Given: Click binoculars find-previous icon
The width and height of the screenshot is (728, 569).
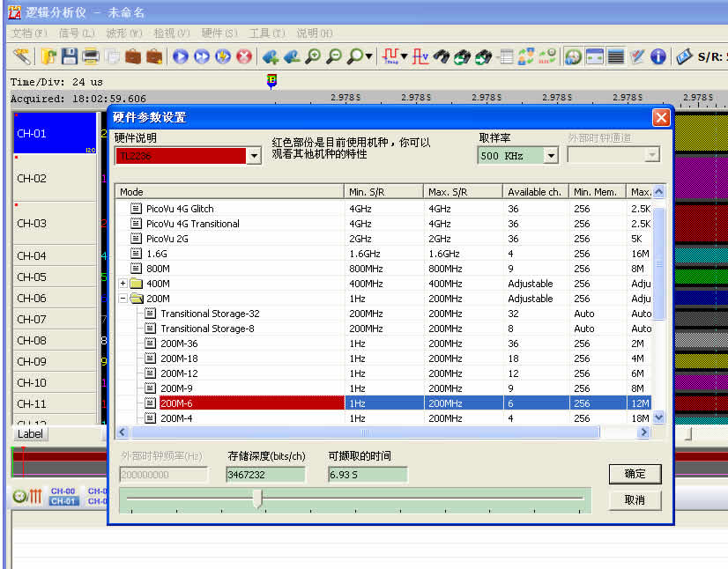Looking at the screenshot, I should (x=463, y=56).
